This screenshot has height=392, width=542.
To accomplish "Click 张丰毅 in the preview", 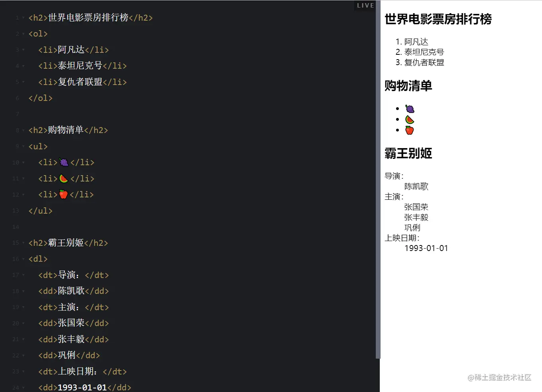I will click(x=416, y=217).
